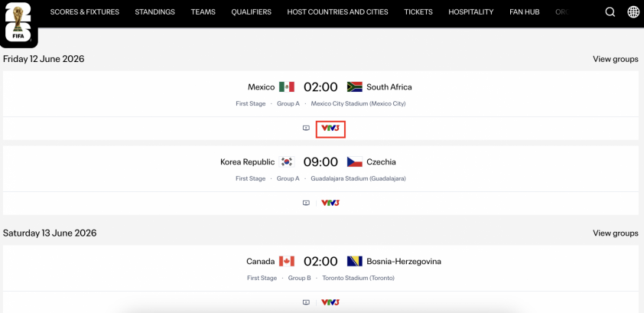Click the Canada flag icon

tap(287, 262)
